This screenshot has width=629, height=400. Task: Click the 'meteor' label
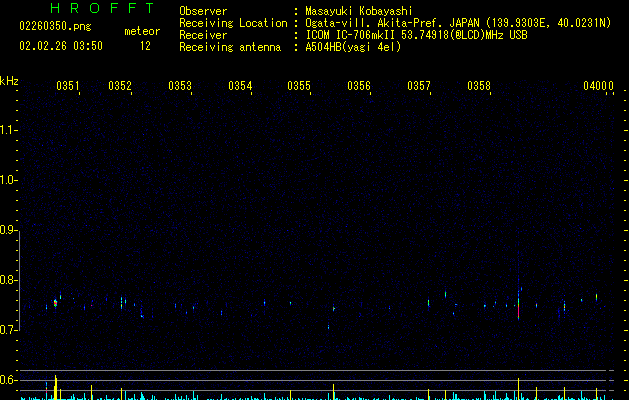tap(142, 31)
